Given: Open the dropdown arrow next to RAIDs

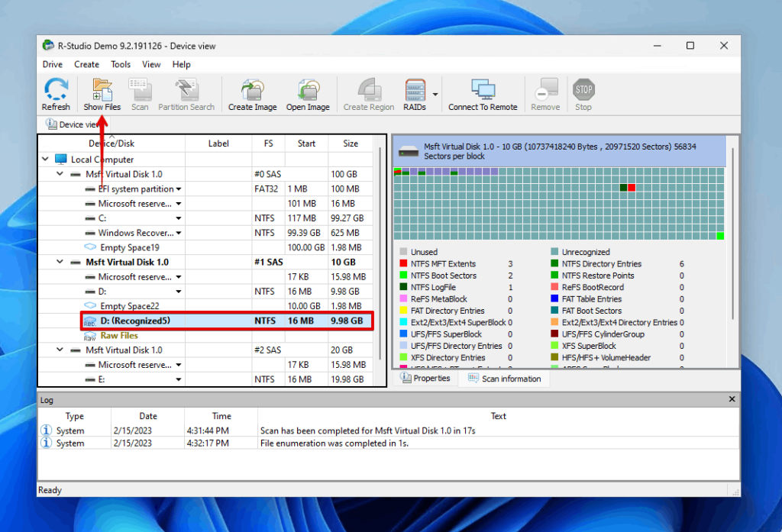Looking at the screenshot, I should pyautogui.click(x=435, y=93).
